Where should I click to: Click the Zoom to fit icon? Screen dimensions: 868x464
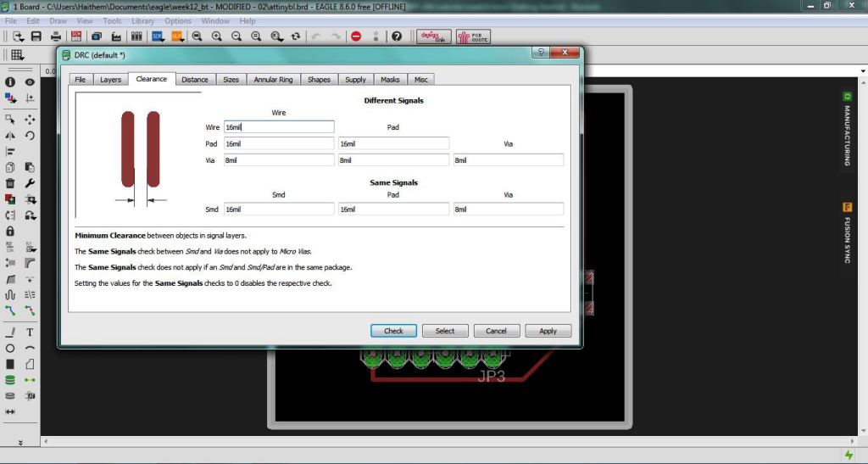pos(197,36)
